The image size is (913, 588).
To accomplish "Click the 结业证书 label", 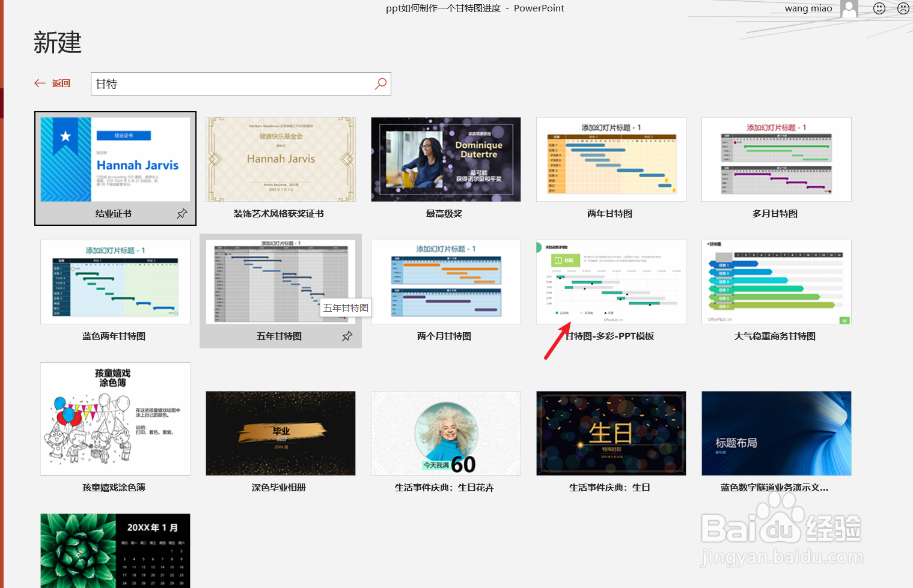I will coord(114,214).
